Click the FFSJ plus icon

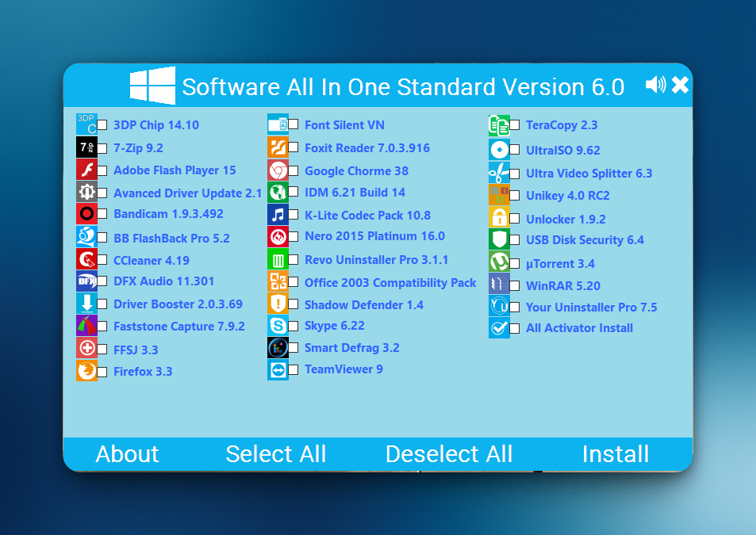pyautogui.click(x=86, y=348)
